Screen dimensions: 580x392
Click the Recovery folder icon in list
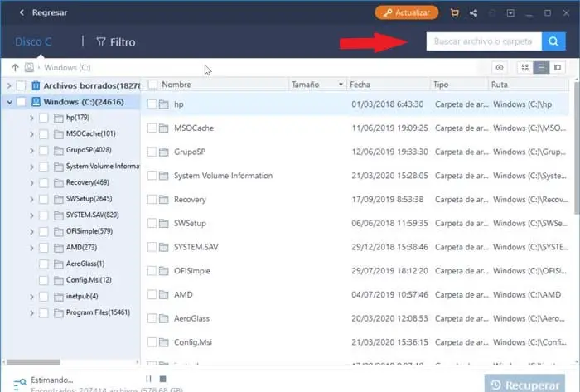coord(164,200)
